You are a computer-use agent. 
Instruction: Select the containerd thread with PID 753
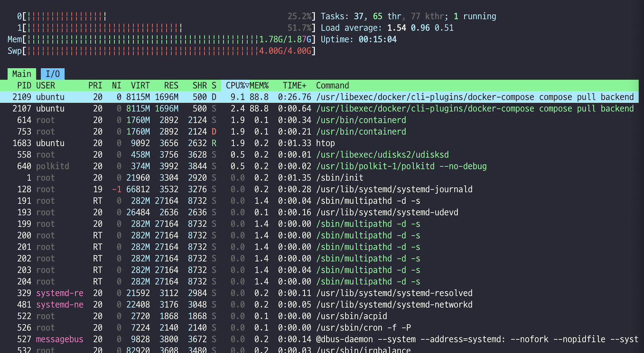(319, 132)
